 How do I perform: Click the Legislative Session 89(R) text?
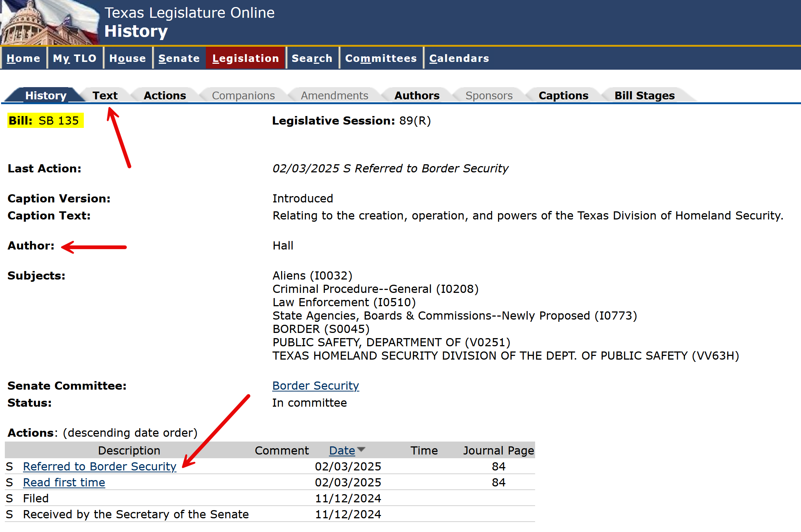click(351, 120)
